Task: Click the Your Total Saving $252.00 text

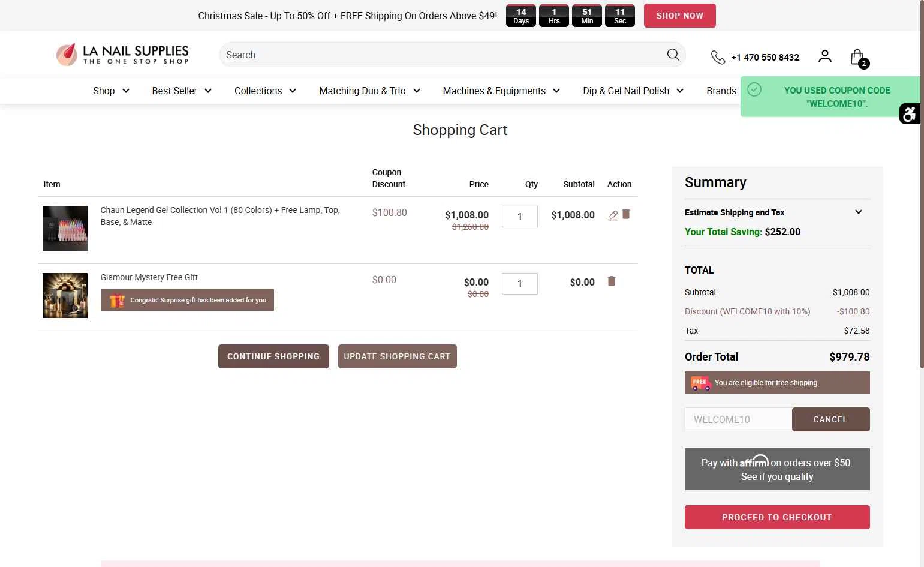Action: click(x=742, y=232)
